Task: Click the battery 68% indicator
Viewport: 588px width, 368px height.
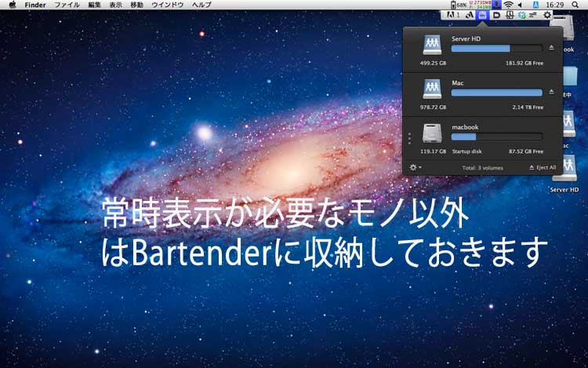Action: 457,5
